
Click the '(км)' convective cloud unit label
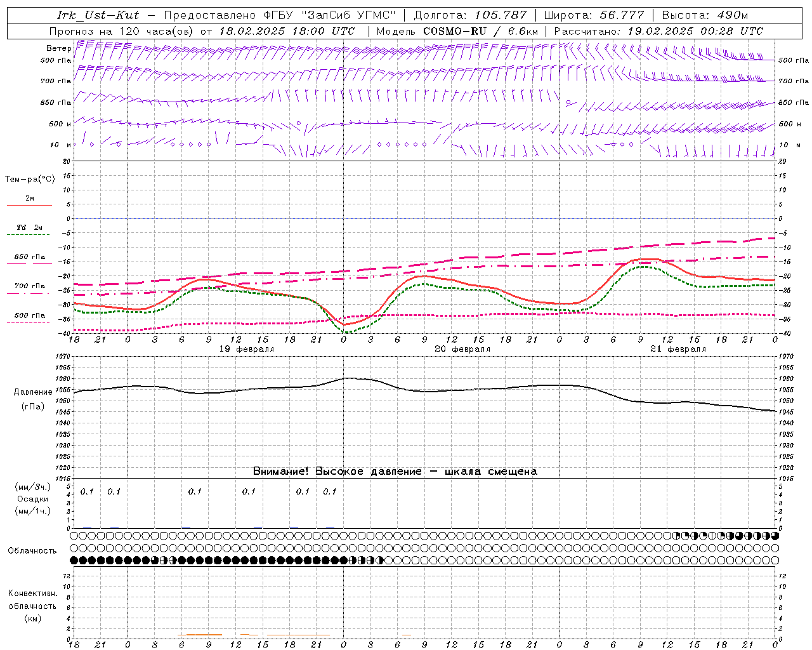click(x=32, y=618)
